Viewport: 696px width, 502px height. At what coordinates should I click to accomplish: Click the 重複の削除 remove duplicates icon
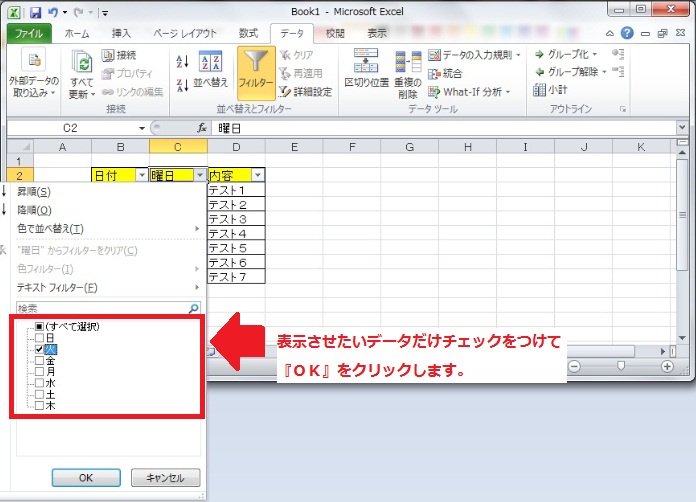point(408,62)
